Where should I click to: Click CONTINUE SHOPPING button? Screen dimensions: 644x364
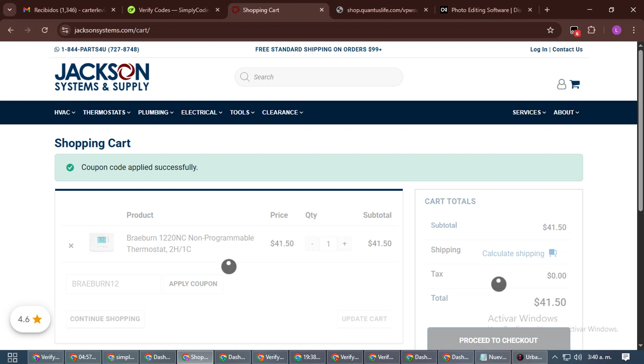coord(105,319)
